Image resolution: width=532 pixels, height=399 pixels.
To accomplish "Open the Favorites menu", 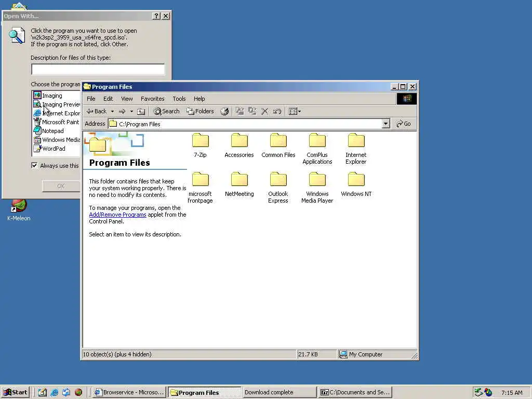I will [153, 99].
